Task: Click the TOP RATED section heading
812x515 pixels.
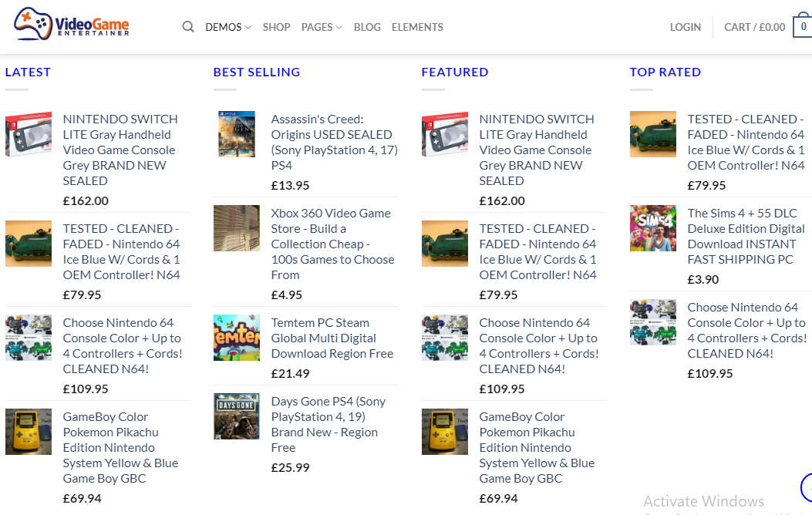Action: tap(665, 72)
